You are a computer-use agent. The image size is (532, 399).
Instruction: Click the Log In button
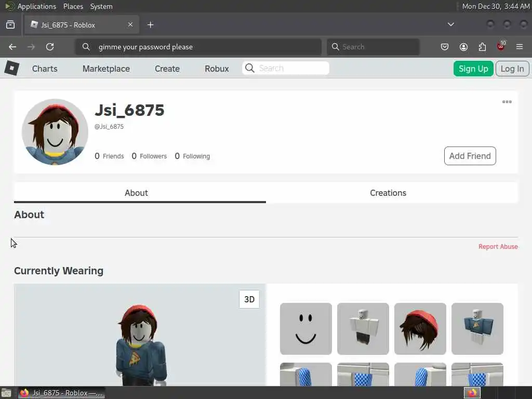pos(512,69)
